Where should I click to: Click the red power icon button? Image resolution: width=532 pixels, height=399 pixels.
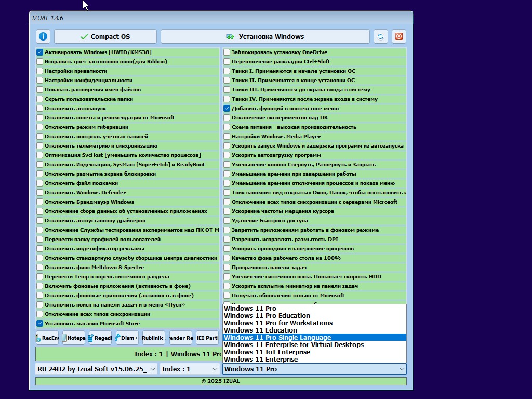click(399, 36)
